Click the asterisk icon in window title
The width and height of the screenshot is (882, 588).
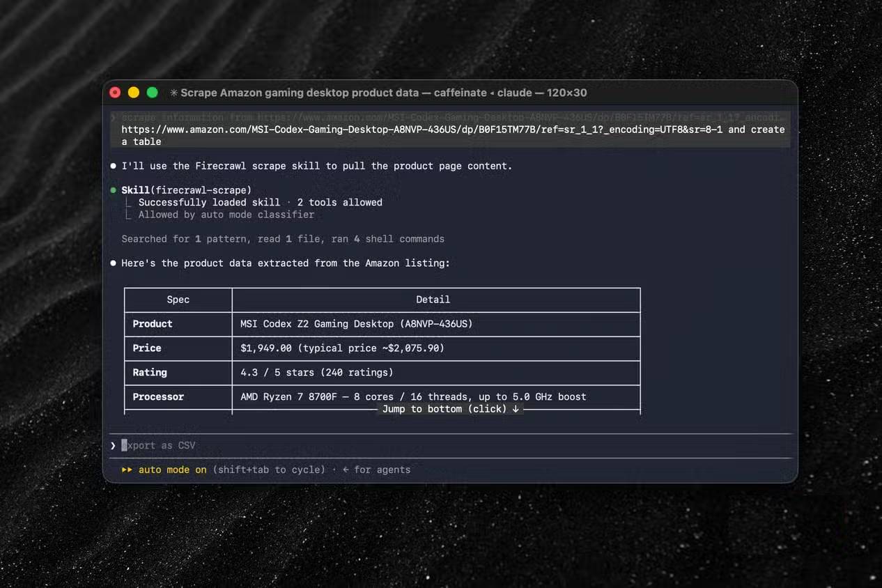(x=174, y=93)
